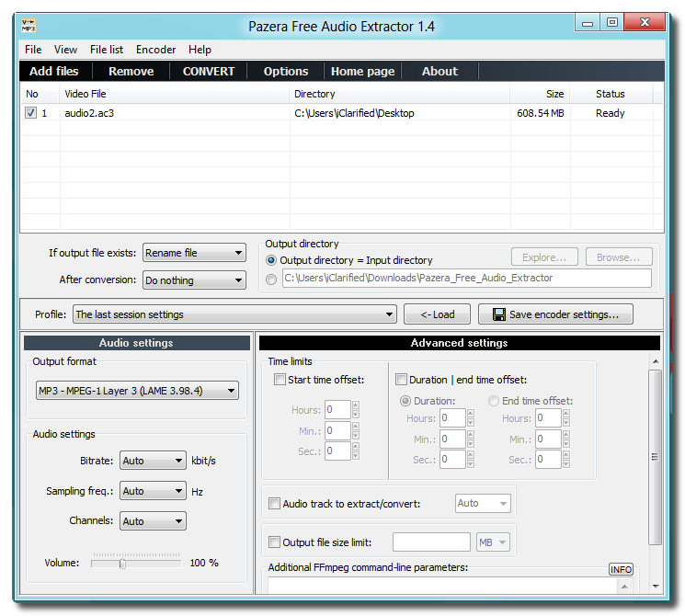Increase Start time offset Hours spinner
This screenshot has height=616, width=685.
356,405
